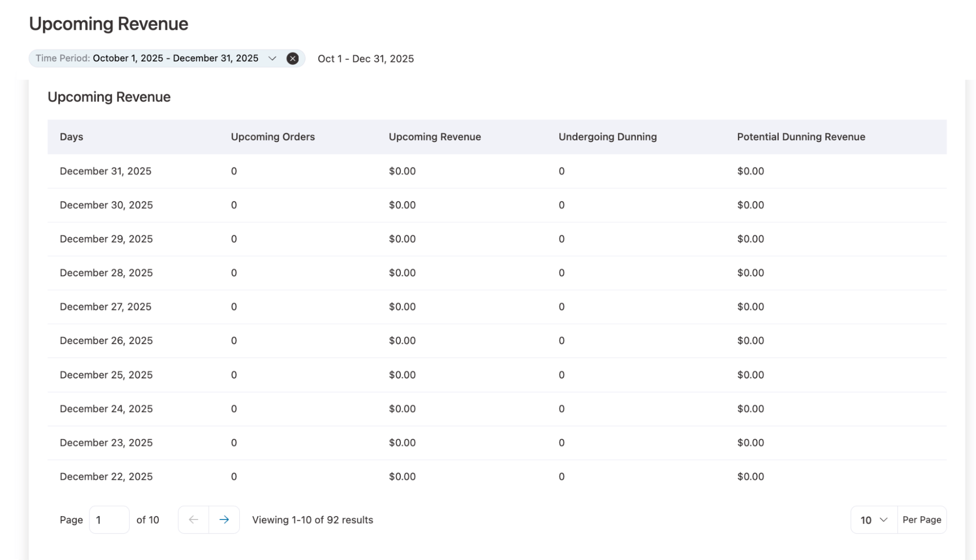The width and height of the screenshot is (976, 560).
Task: Select the December 31, 2025 row
Action: (342, 171)
